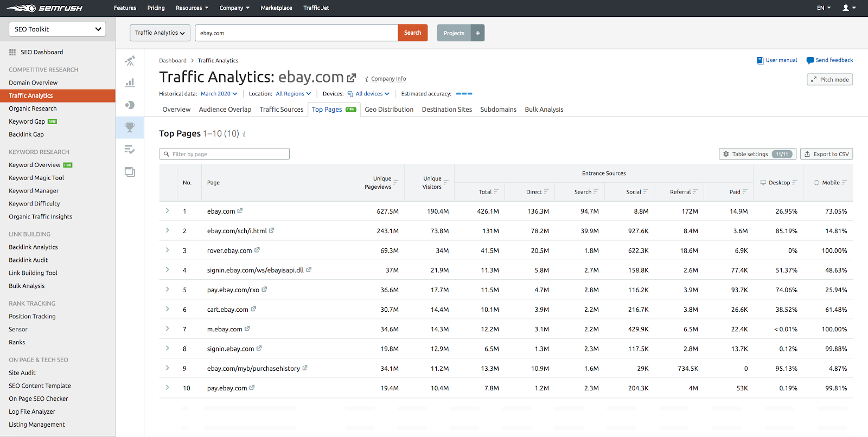Open ebay.com title external link icon
This screenshot has width=868, height=437.
[x=352, y=78]
